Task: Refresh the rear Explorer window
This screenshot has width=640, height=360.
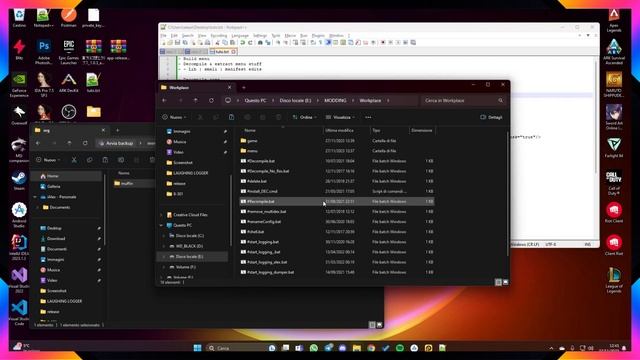Action: click(x=85, y=143)
